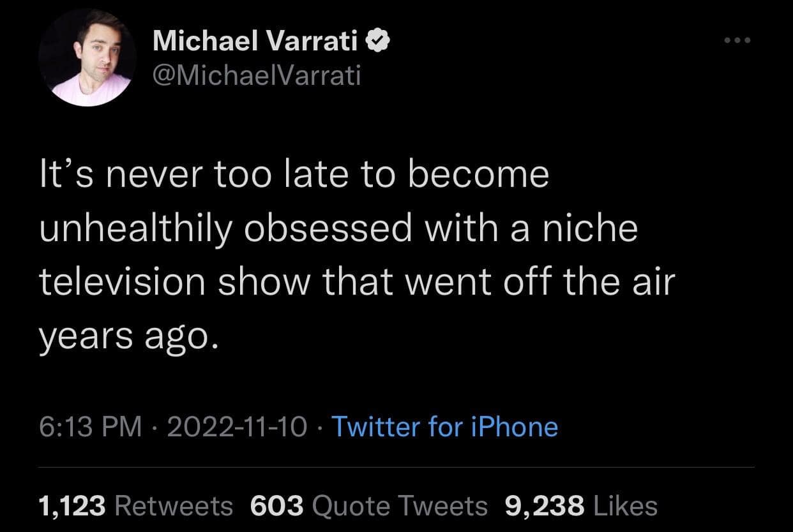Show the Likes list
Image resolution: width=793 pixels, height=532 pixels.
[625, 506]
